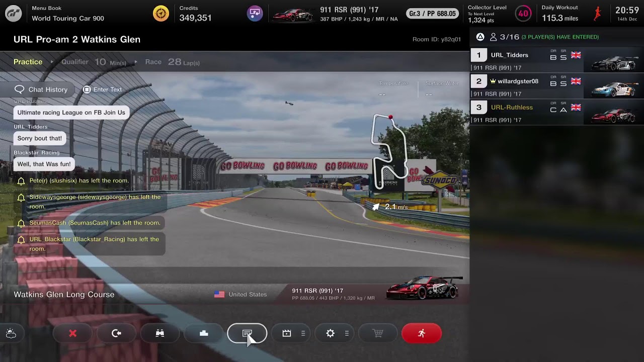Click the Enter Text chat field
644x362 pixels.
[x=103, y=89]
